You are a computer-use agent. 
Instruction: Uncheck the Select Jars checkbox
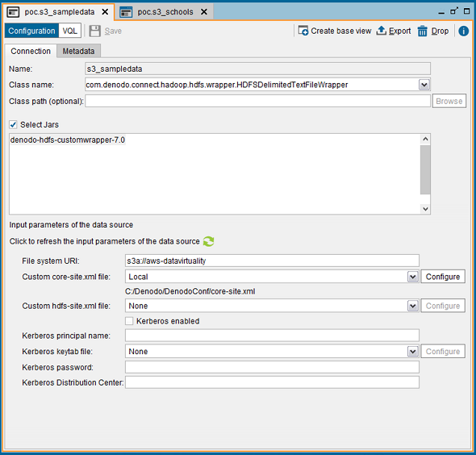(x=13, y=124)
